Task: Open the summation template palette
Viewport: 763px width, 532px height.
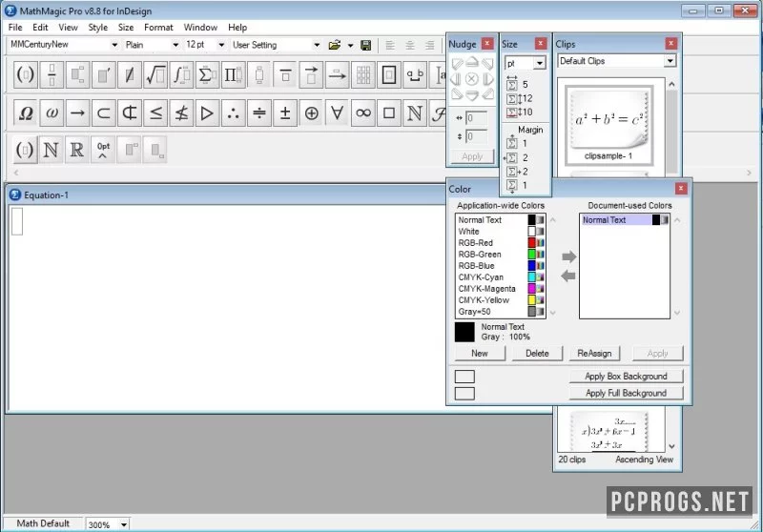Action: (207, 75)
